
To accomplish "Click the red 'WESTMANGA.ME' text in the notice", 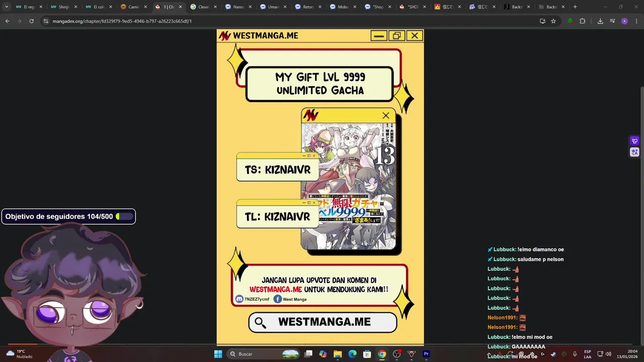I will coord(276,290).
